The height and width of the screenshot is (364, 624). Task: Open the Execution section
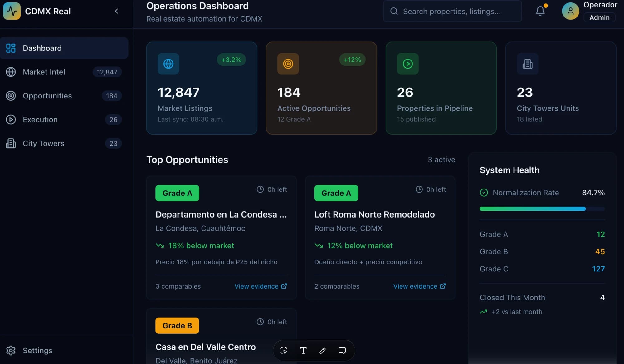point(64,119)
